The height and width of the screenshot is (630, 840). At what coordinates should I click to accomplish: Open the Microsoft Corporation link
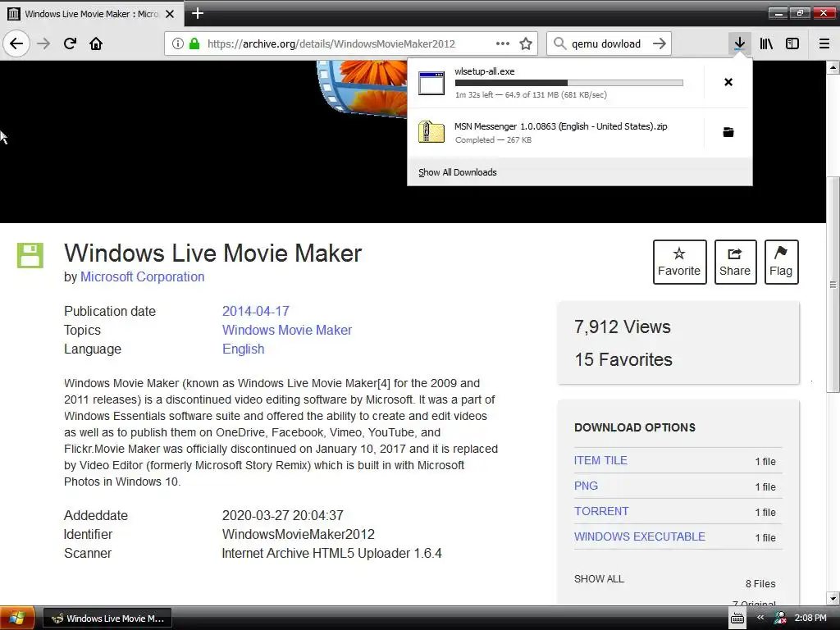pos(143,276)
